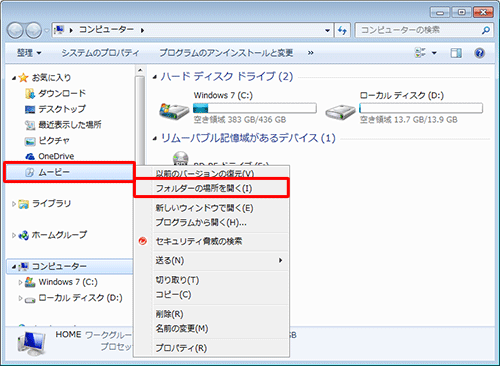Collapse the お気に入り favorites group
The image size is (500, 366).
click(14, 78)
